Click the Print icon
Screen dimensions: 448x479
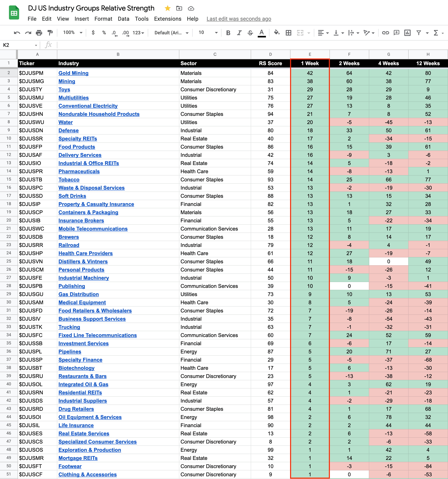pos(39,33)
